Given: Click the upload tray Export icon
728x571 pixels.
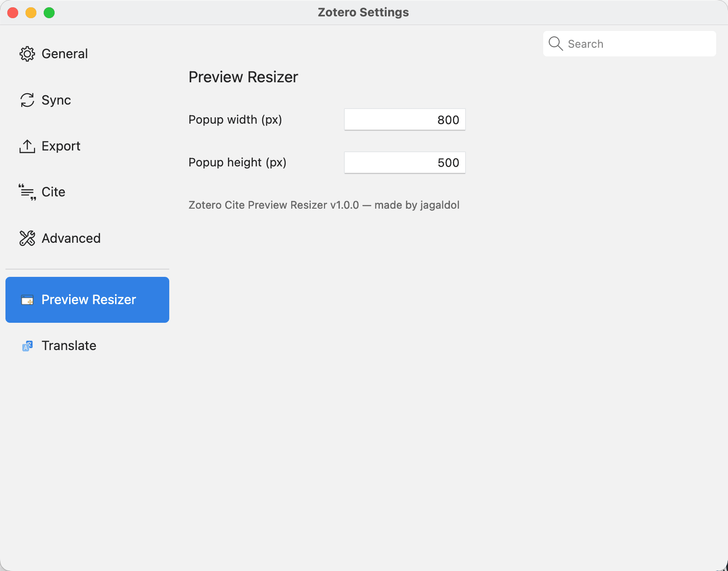Looking at the screenshot, I should pos(27,146).
